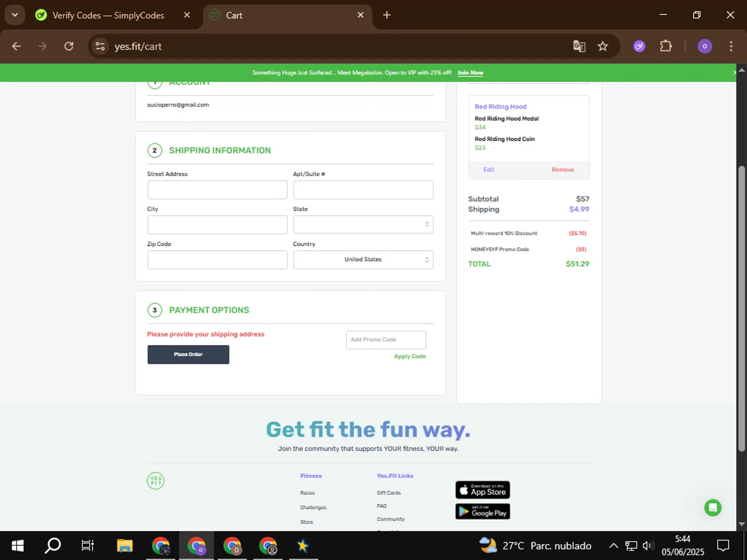The image size is (747, 560).
Task: Click the Apt/Suite # field
Action: (363, 190)
